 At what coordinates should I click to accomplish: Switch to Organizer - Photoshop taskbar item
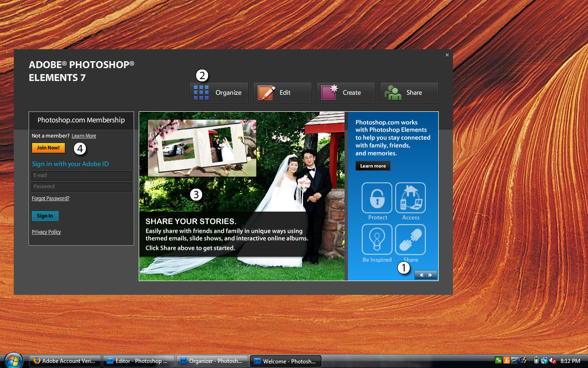212,361
